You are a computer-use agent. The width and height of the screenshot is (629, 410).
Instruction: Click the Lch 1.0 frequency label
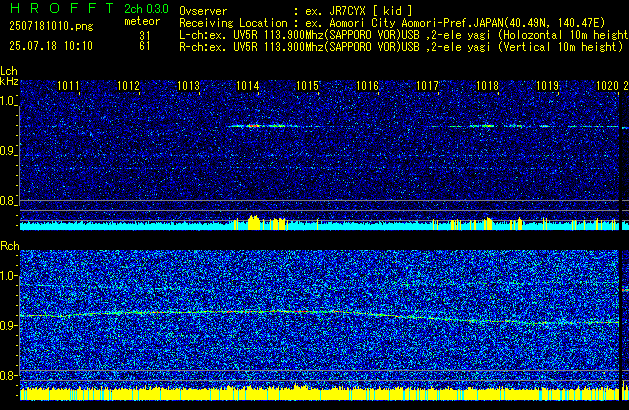point(7,101)
